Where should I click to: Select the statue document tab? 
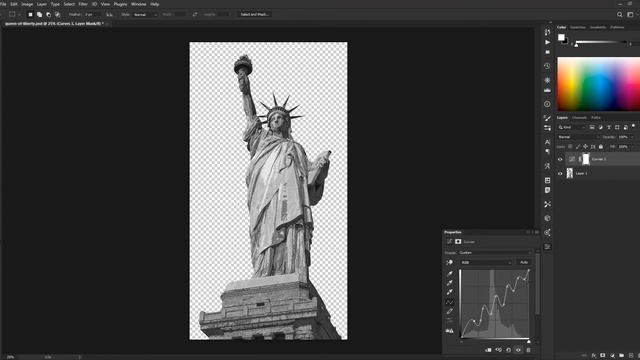tap(54, 24)
